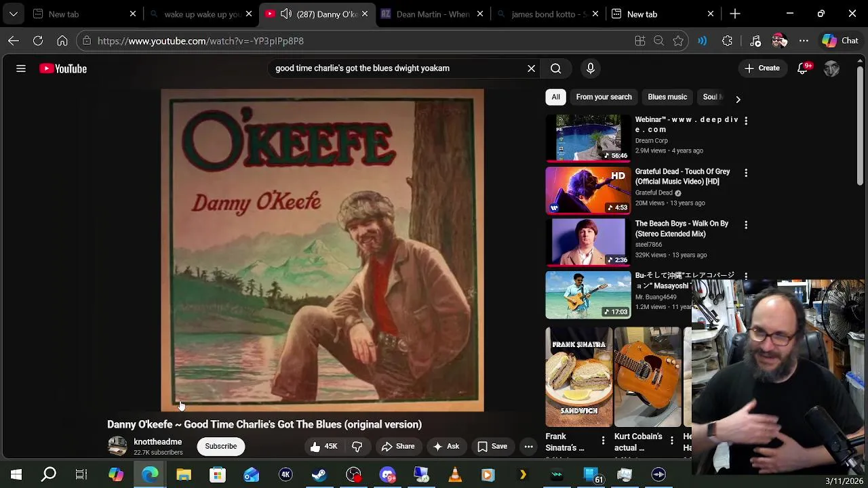Open apps-plus icon in address bar
868x488 pixels.
click(x=639, y=41)
